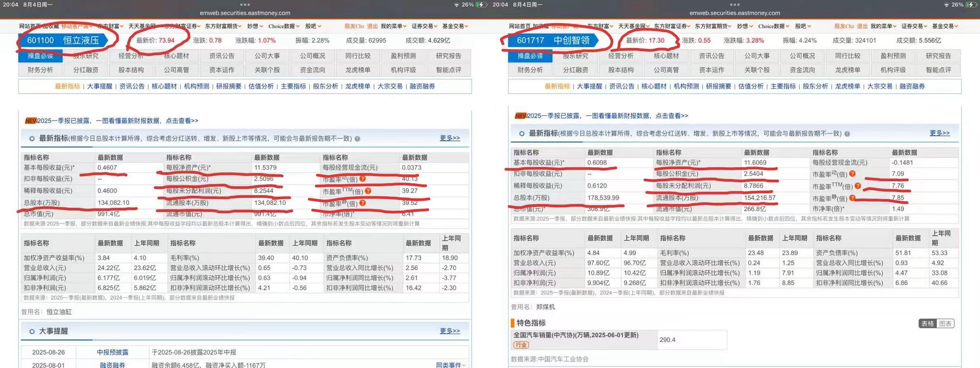980x368 pixels.
Task: Open 盈利预测 tab on 中创智领 page
Action: (x=893, y=56)
